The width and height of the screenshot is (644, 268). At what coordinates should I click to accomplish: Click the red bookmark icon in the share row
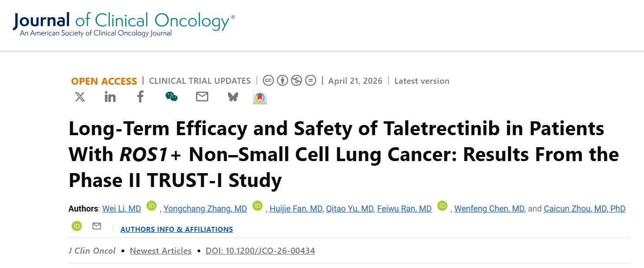(260, 98)
